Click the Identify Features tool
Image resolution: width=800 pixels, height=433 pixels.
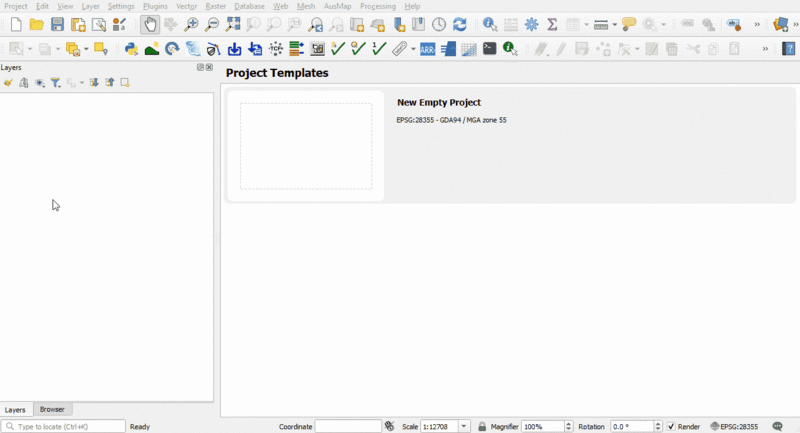click(489, 25)
